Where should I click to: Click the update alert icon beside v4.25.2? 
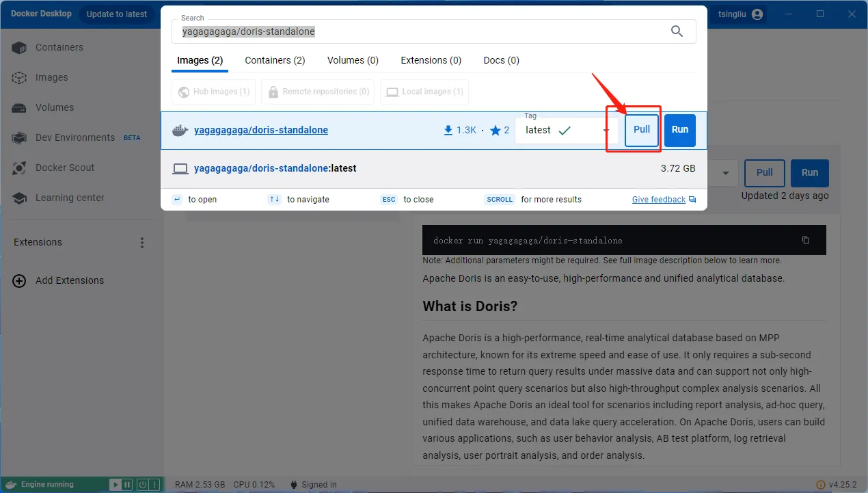pyautogui.click(x=821, y=485)
